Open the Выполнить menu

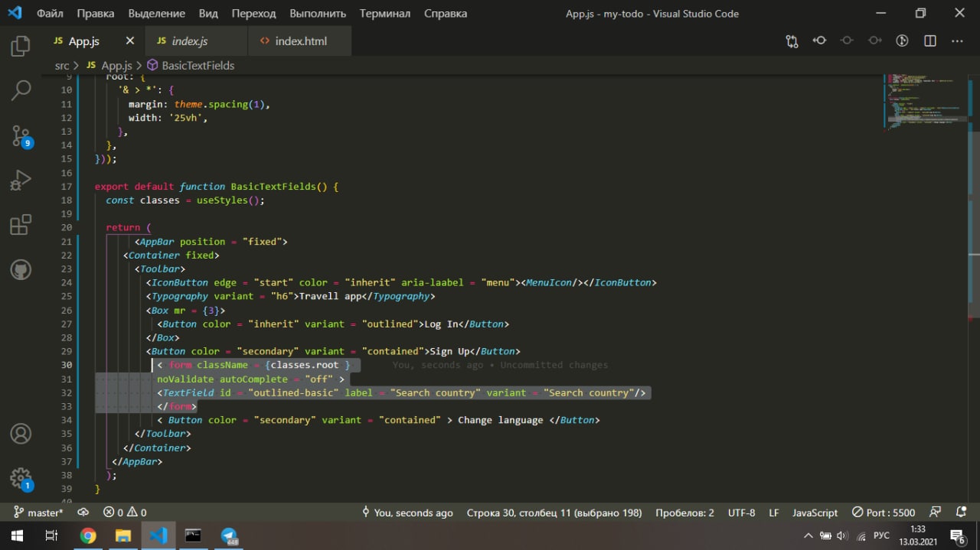pyautogui.click(x=318, y=13)
